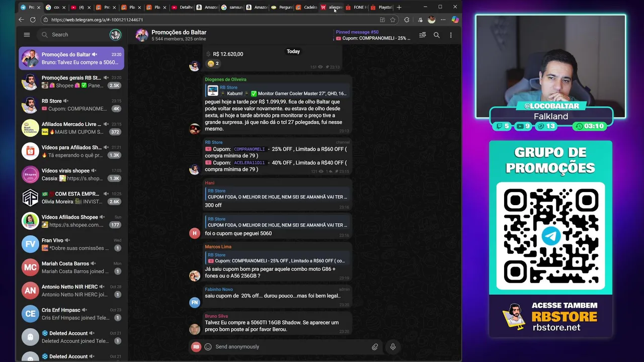Copy the COMPRANOMELI coupon code
Image resolution: width=644 pixels, height=362 pixels.
pyautogui.click(x=249, y=149)
